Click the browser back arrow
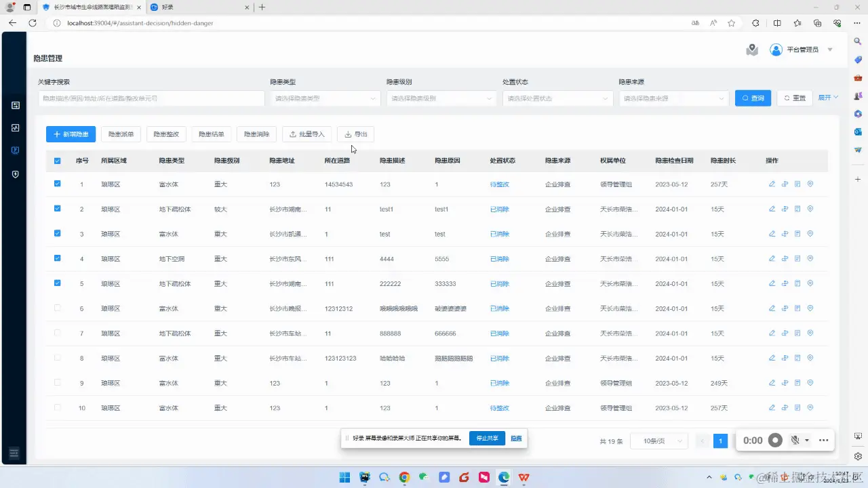This screenshot has height=488, width=868. point(12,23)
